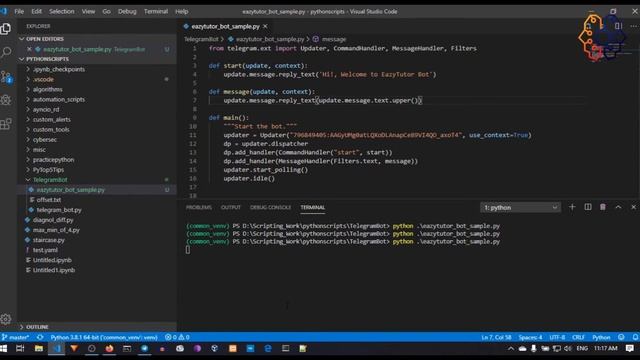Click the feedback smiley in status bar
The width and height of the screenshot is (640, 360).
(x=621, y=338)
